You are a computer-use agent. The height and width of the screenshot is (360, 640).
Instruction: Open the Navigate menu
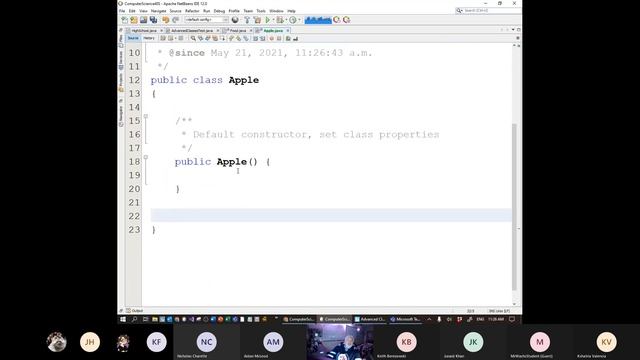coord(158,11)
